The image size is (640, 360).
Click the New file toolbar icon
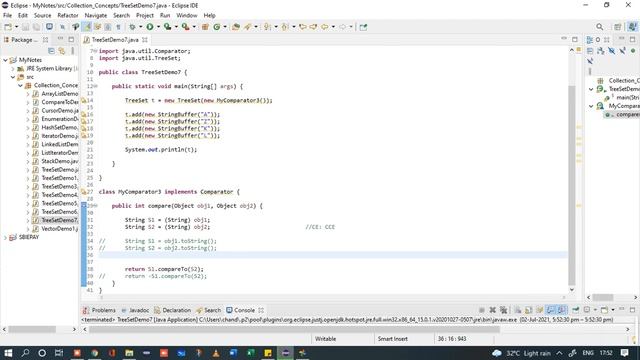click(8, 27)
